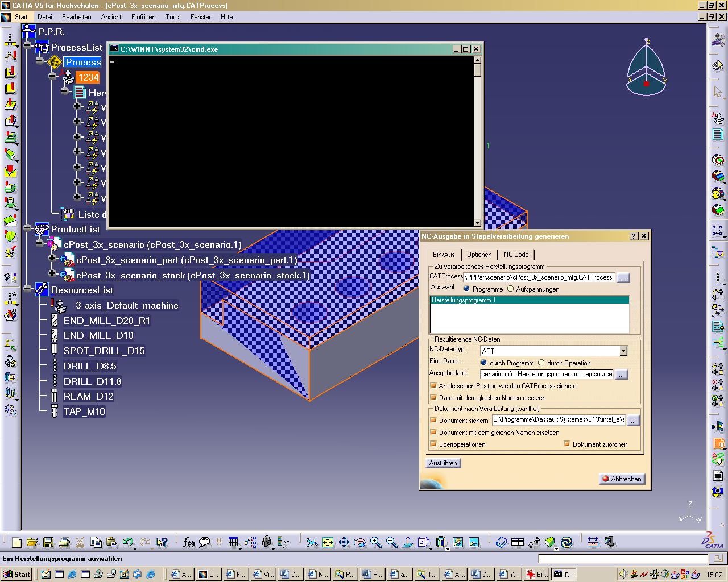
Task: Click the Paste clipboard icon
Action: click(x=112, y=542)
